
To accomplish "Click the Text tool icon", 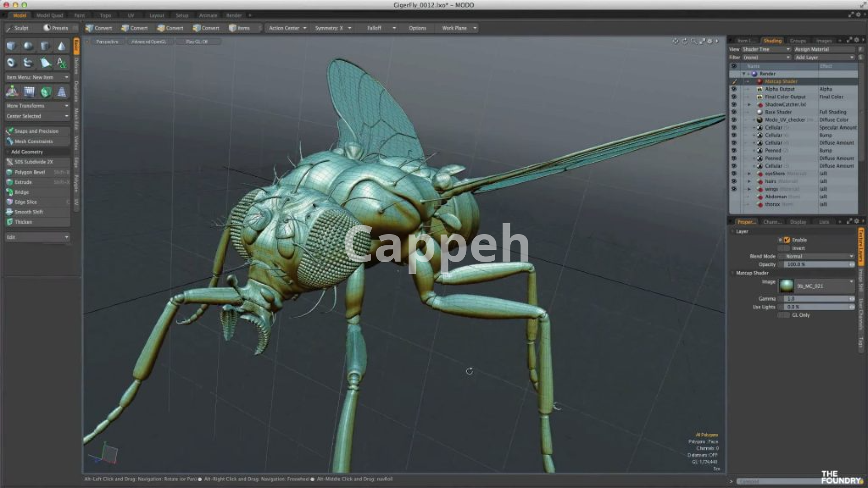I will click(x=61, y=63).
